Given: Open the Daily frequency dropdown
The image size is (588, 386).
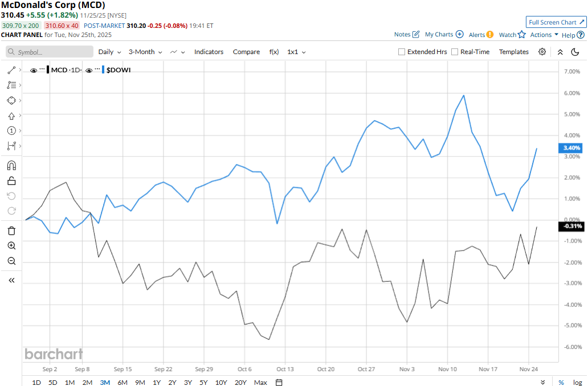Looking at the screenshot, I should pyautogui.click(x=109, y=52).
